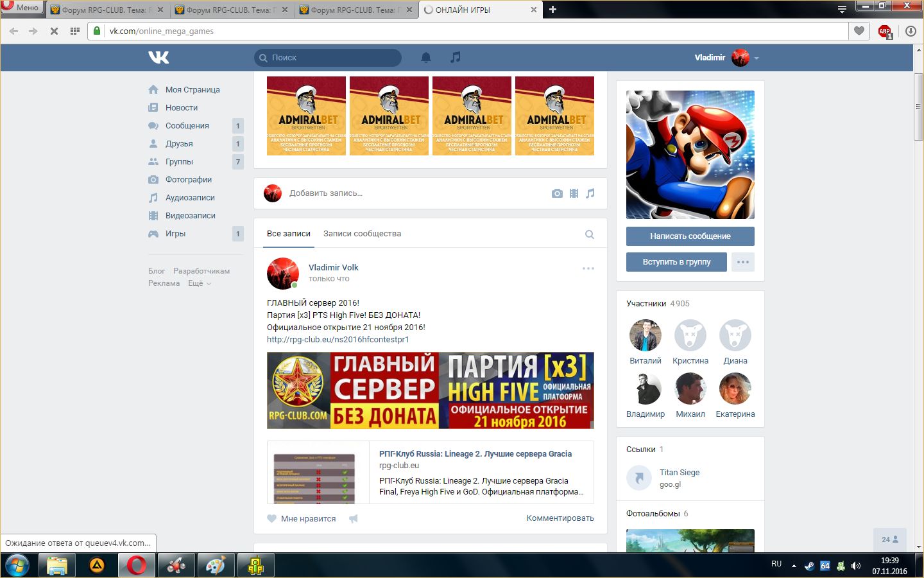Image resolution: width=924 pixels, height=578 pixels.
Task: Bookmark the page with the heart icon
Action: tap(859, 31)
